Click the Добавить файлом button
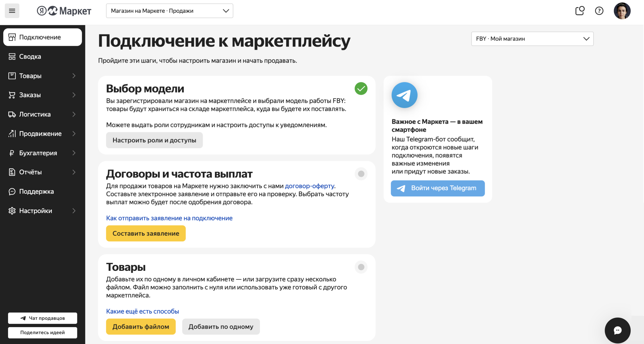Image resolution: width=644 pixels, height=344 pixels. click(141, 327)
